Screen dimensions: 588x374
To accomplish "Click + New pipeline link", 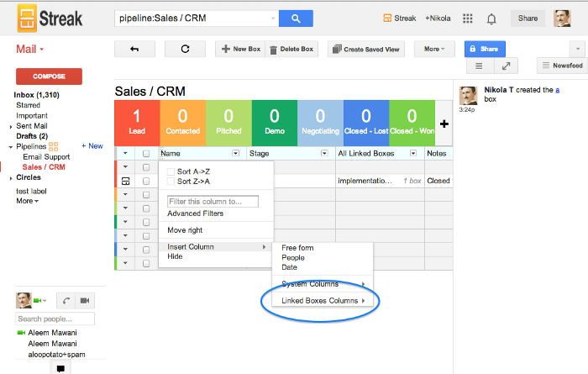I will point(92,146).
